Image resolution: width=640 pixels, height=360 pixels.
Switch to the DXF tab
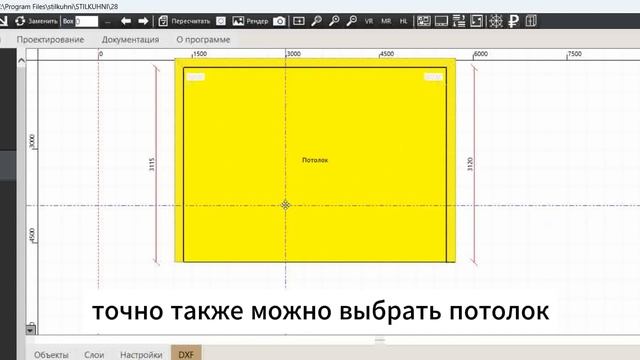click(186, 354)
